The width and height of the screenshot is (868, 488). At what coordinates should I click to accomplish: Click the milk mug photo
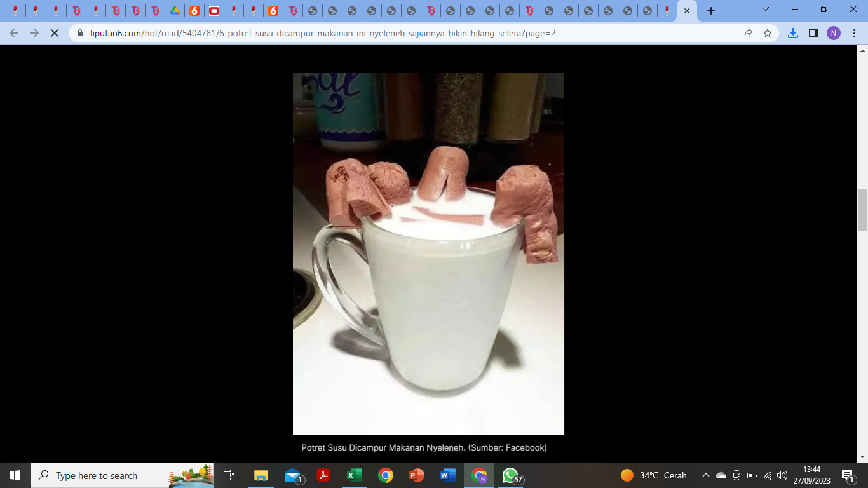[428, 254]
